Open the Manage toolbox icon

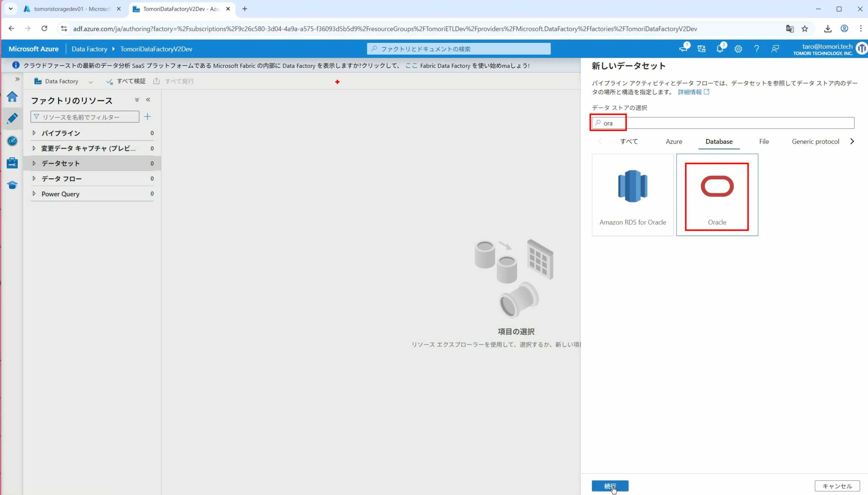pos(12,163)
